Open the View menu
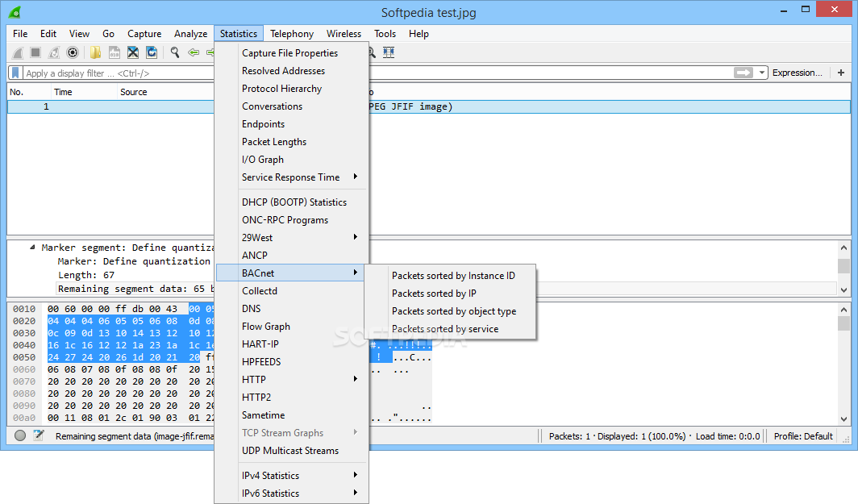 (79, 33)
